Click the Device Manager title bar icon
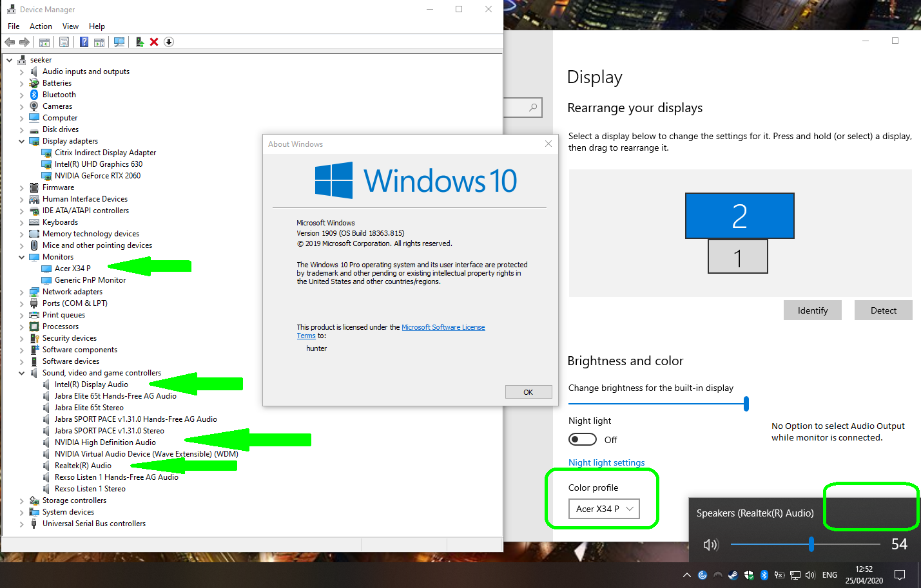Screen dimensions: 921x588 point(11,10)
